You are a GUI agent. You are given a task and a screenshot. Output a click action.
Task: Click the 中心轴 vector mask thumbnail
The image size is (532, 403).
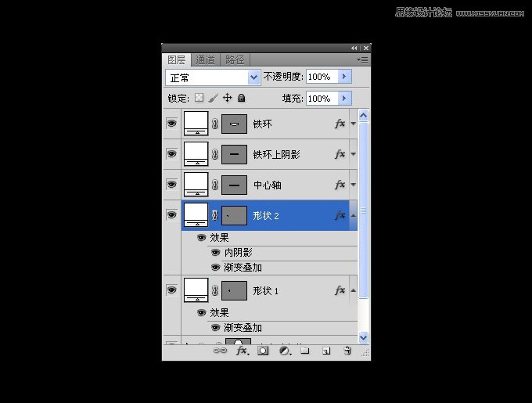click(234, 185)
